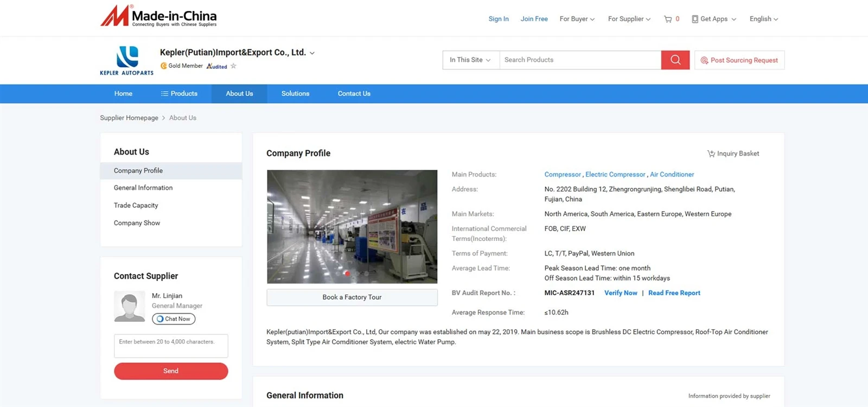Screen dimensions: 868x407
Task: Click the Get Apps phone icon
Action: tap(695, 19)
